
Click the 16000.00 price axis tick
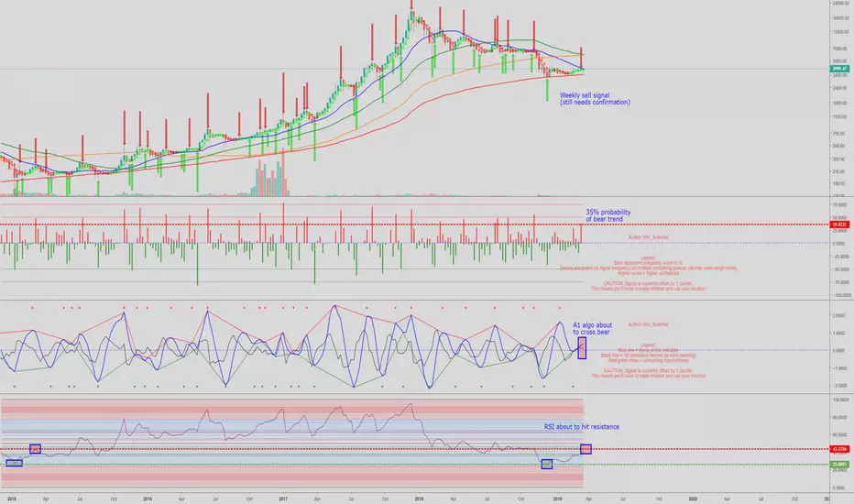pyautogui.click(x=840, y=18)
